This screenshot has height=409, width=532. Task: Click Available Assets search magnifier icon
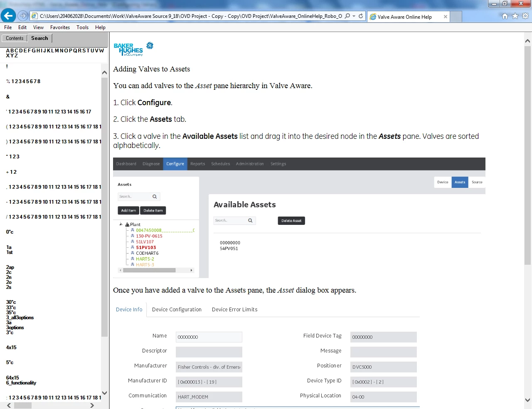coord(250,221)
